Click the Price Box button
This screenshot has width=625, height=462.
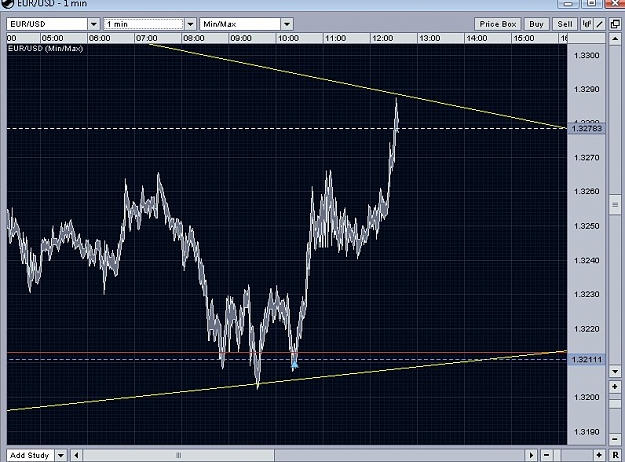pos(497,24)
